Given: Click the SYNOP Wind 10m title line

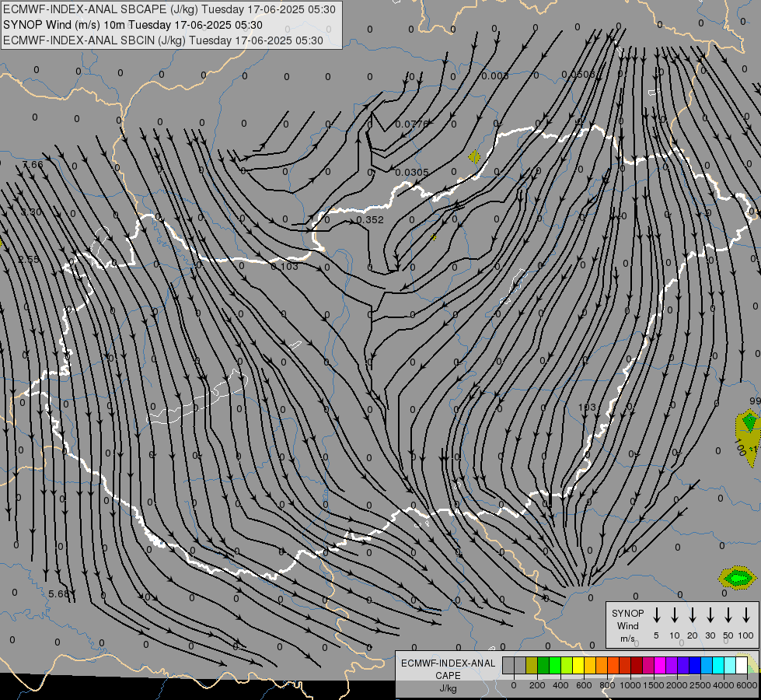Looking at the screenshot, I should pyautogui.click(x=133, y=25).
